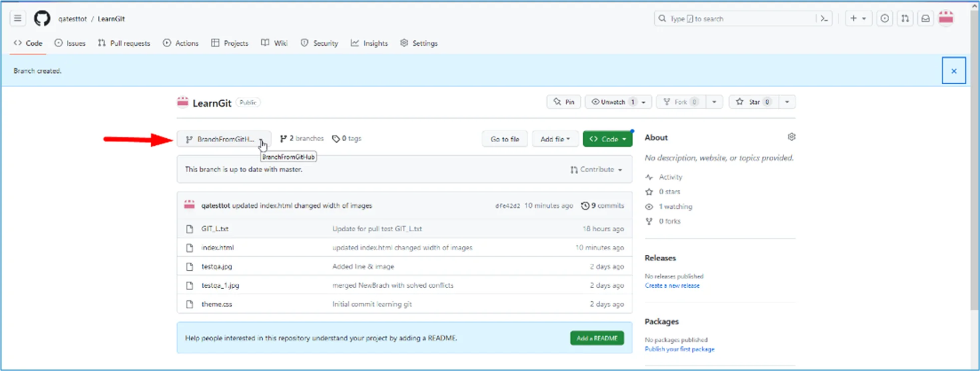Open the green Code dropdown button
980x371 pixels.
pyautogui.click(x=608, y=139)
